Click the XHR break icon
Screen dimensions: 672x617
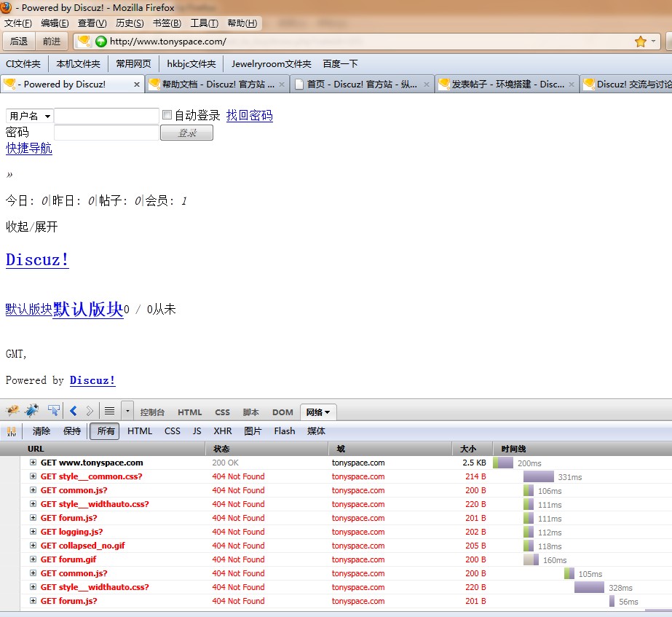(x=12, y=431)
